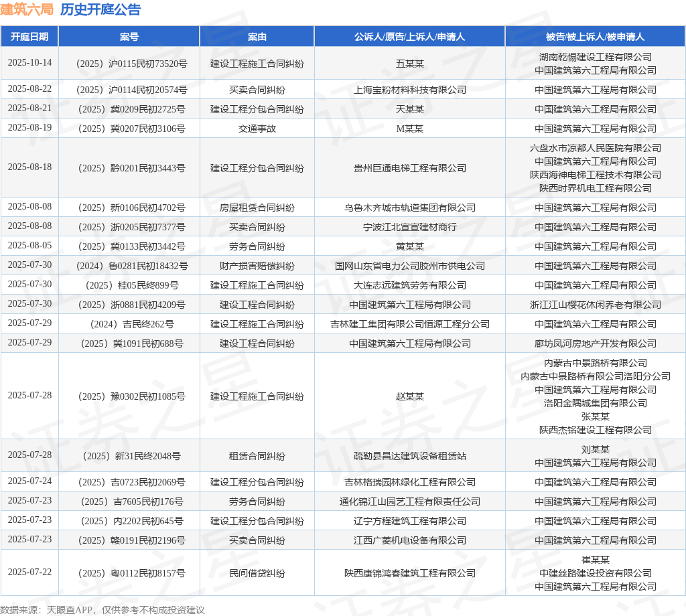Click the 民间借贷纠纷 case cause cell
The width and height of the screenshot is (686, 616).
click(x=257, y=573)
